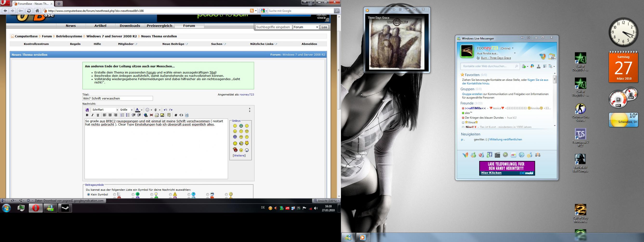Wrap selection in quote tags
This screenshot has height=242, width=644.
click(169, 115)
